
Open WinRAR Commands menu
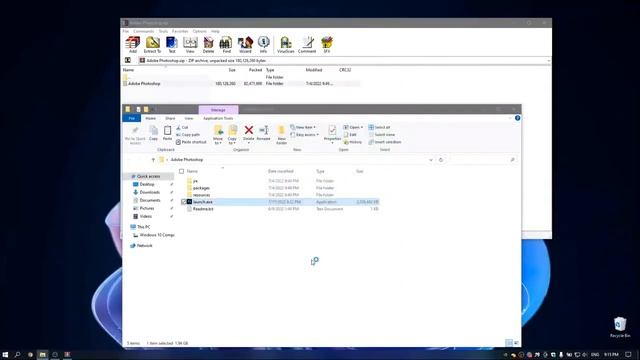pos(144,31)
